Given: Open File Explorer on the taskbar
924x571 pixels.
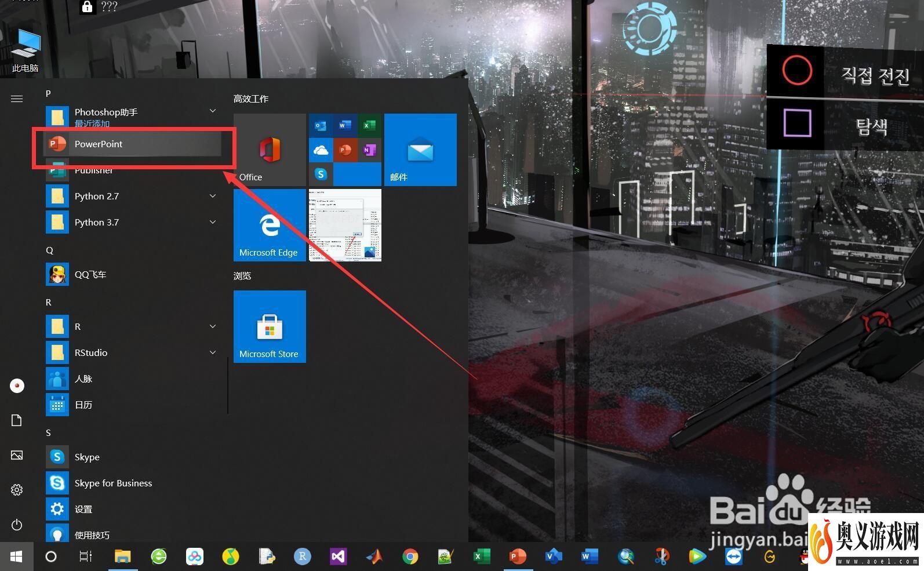Looking at the screenshot, I should pyautogui.click(x=122, y=557).
